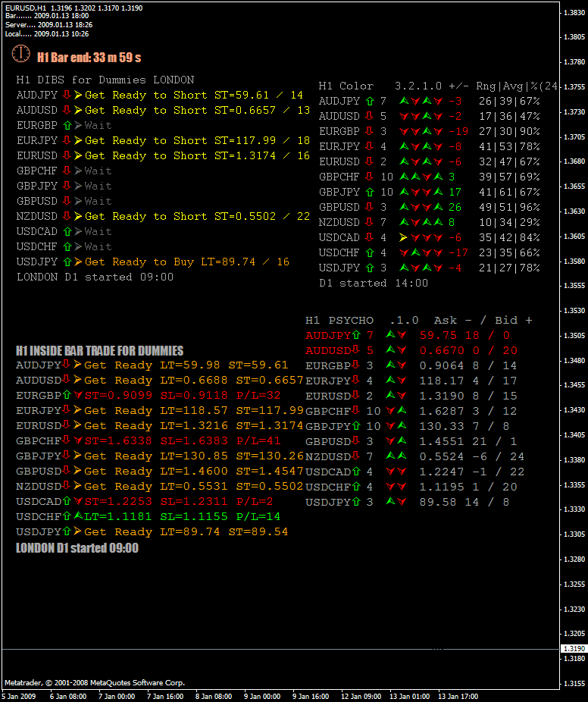
Task: Click the '9 Jan 16:00' label on time axis
Action: coord(311,696)
